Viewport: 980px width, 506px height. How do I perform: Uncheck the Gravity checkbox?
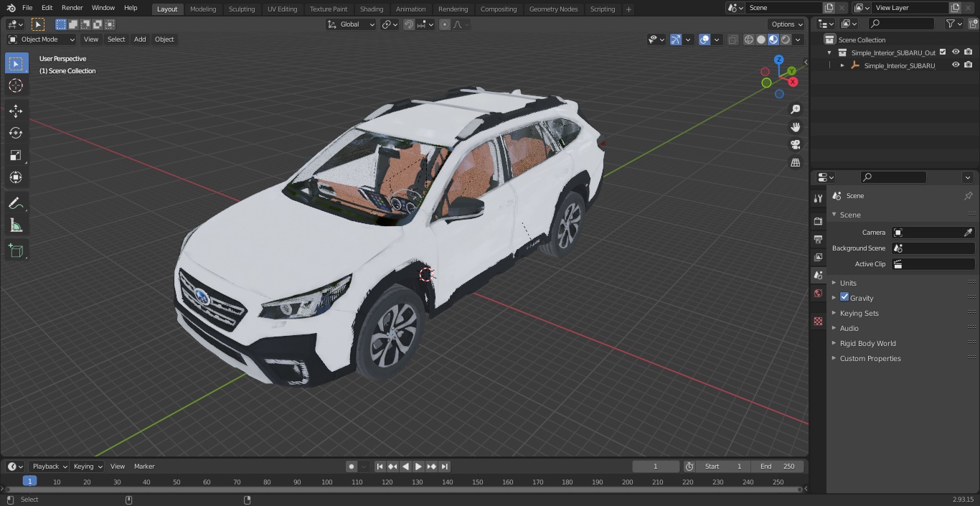click(844, 297)
